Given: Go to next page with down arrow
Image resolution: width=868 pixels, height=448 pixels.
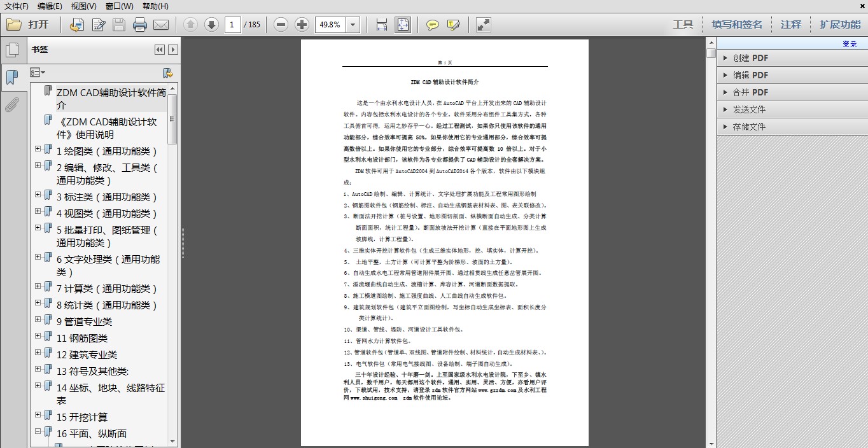Looking at the screenshot, I should pos(211,25).
